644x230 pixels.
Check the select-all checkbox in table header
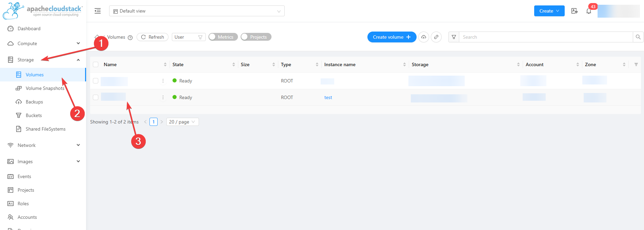pos(96,64)
